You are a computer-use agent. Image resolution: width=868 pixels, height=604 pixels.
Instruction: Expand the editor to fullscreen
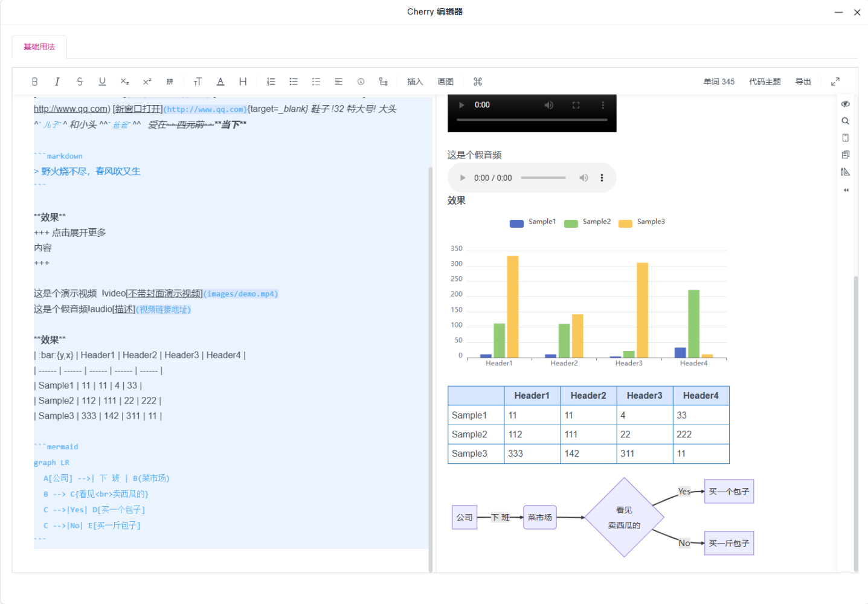click(835, 82)
